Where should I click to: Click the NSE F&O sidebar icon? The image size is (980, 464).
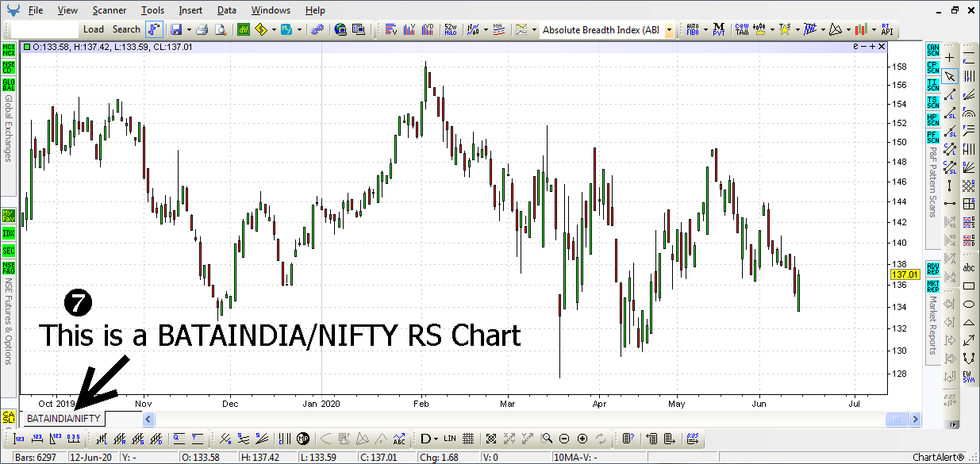(9, 268)
